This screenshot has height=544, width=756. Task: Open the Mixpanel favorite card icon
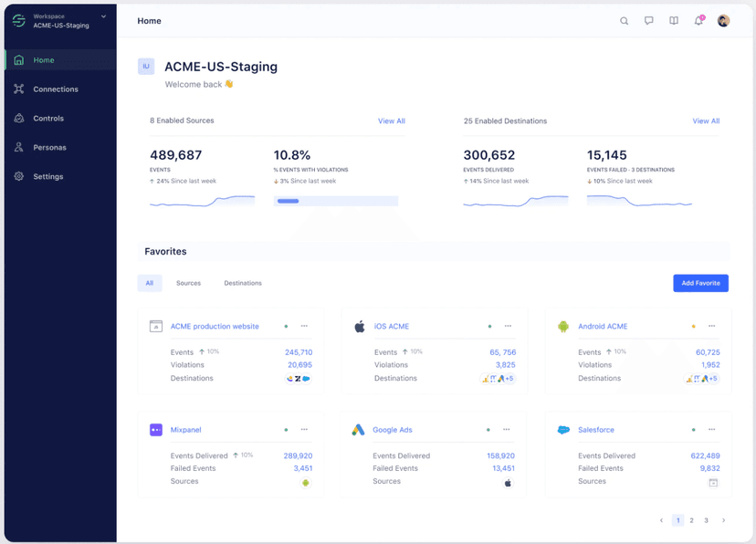coord(155,430)
